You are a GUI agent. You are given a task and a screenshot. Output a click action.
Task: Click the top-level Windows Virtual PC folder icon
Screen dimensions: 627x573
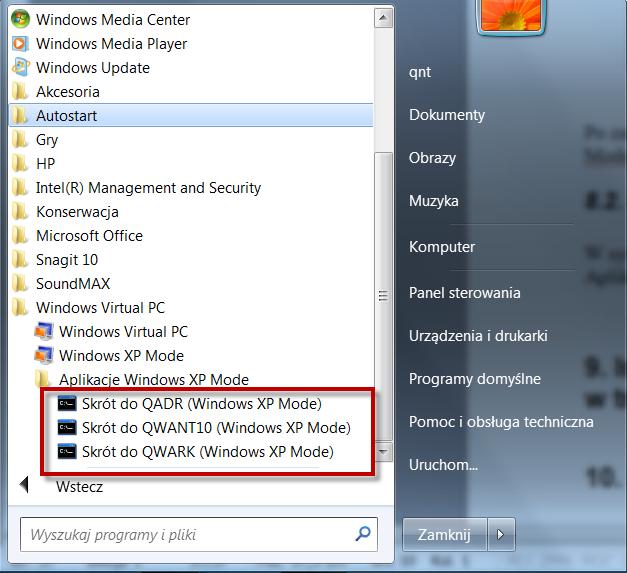(x=20, y=307)
